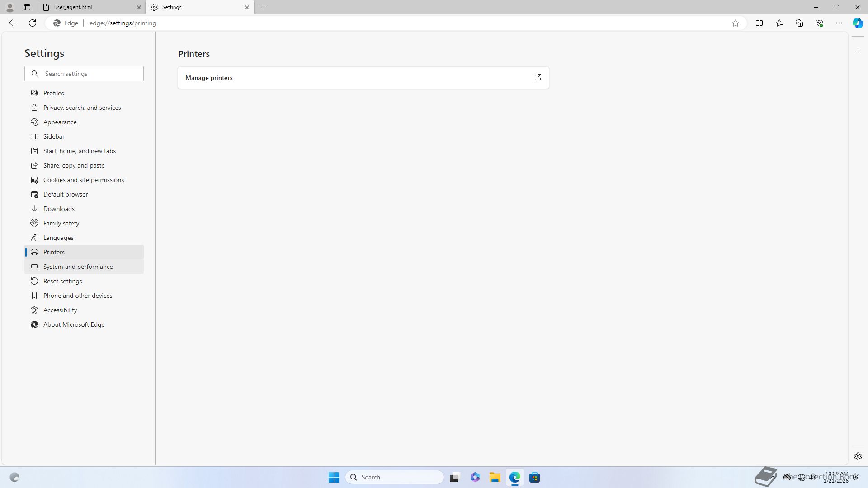868x488 pixels.
Task: Add this page to favorites star
Action: coord(736,23)
